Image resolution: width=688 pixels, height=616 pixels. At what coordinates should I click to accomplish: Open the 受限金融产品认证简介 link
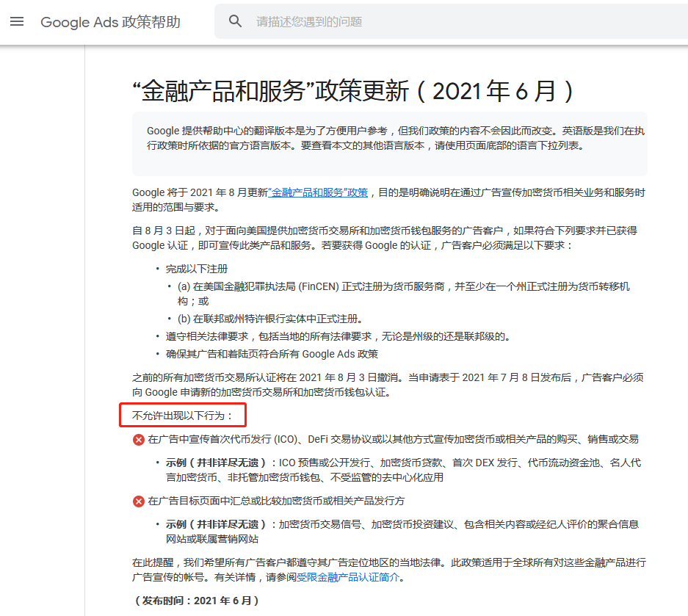(348, 577)
